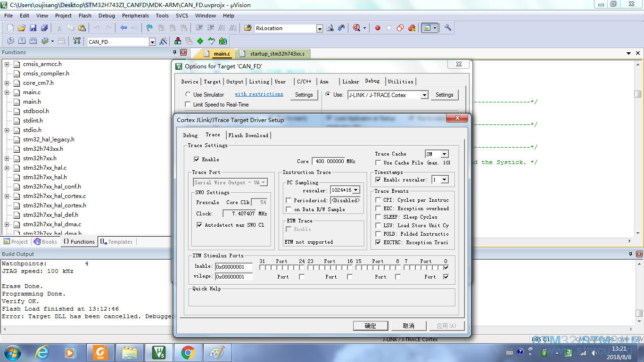Toggle a bookmark with the flag icon
Screen dimensions: 644x362
(149, 28)
